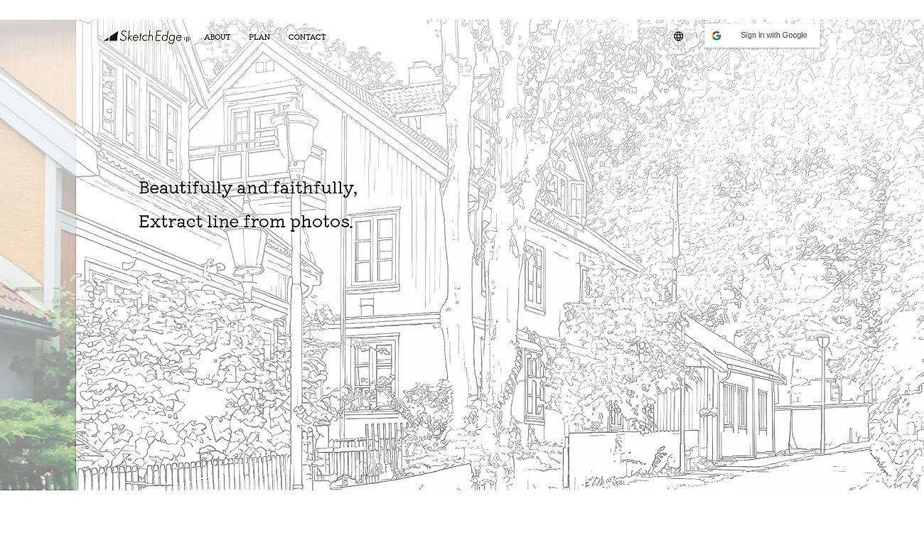Click the text 'Extract line from photos.'
924x560 pixels.
[x=246, y=222]
